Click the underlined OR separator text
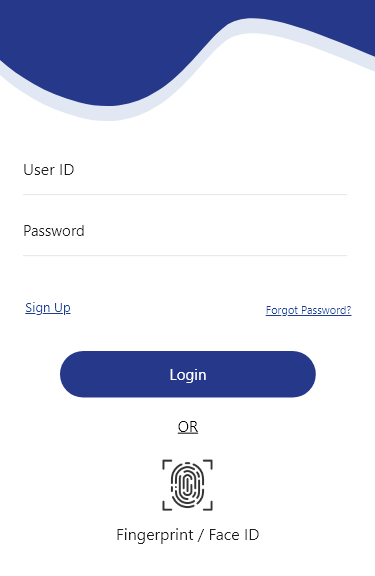This screenshot has height=576, width=375. (188, 427)
